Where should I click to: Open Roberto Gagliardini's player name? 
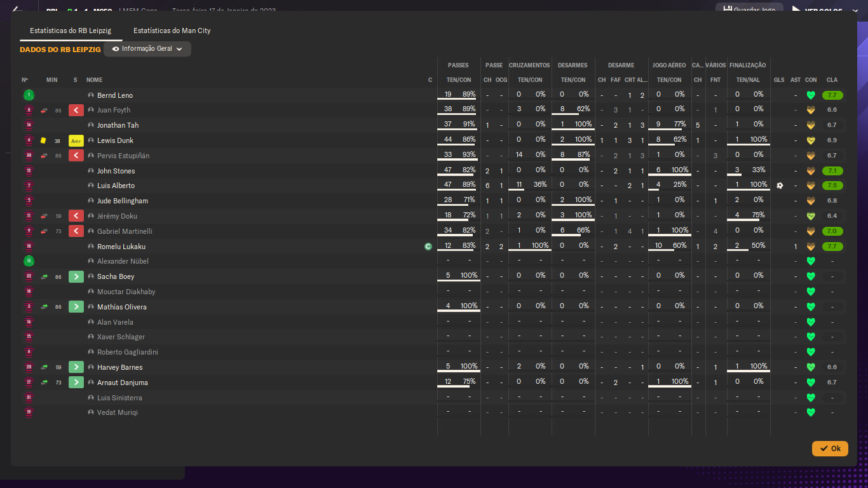click(x=128, y=352)
